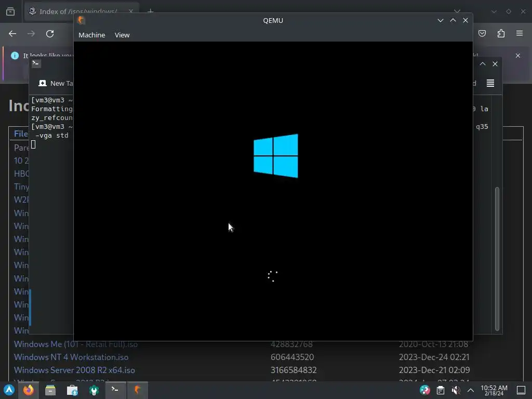This screenshot has width=532, height=399.
Task: Open terminal hamburger menu icon
Action: pos(490,83)
